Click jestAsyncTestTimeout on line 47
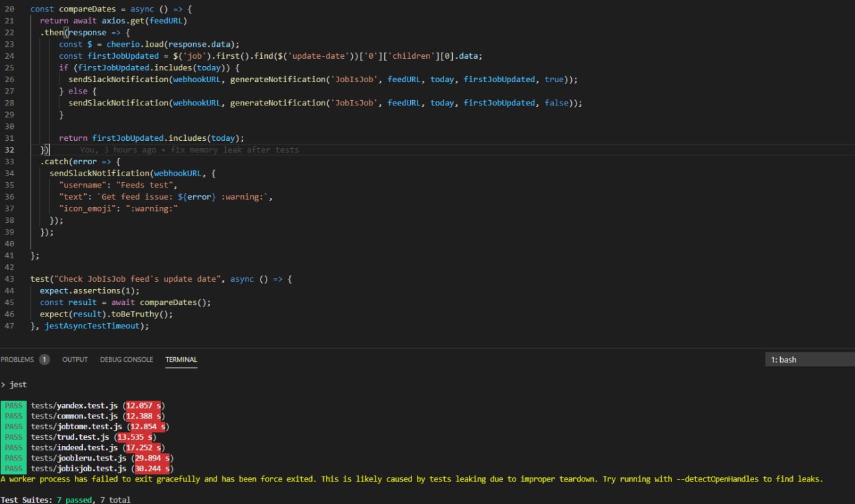The image size is (855, 504). pos(92,326)
